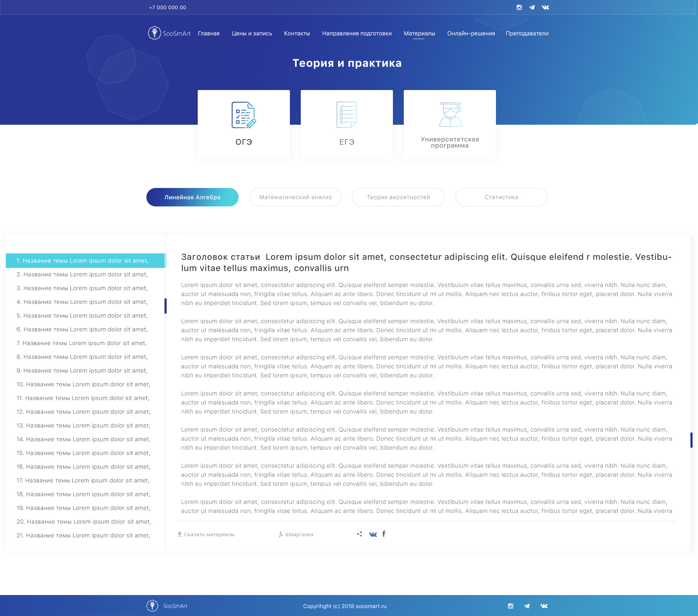Open Онлайн-решения menu item
698x616 pixels.
pos(471,33)
